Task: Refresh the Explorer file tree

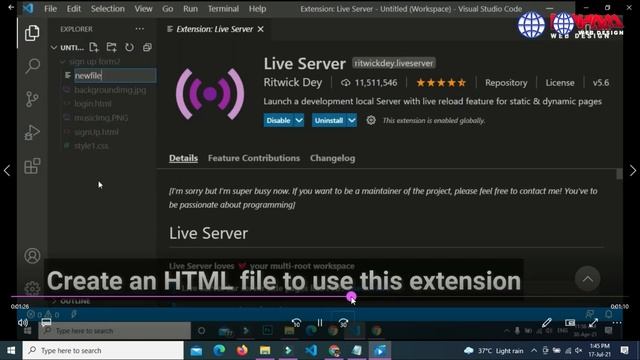Action: (x=129, y=47)
